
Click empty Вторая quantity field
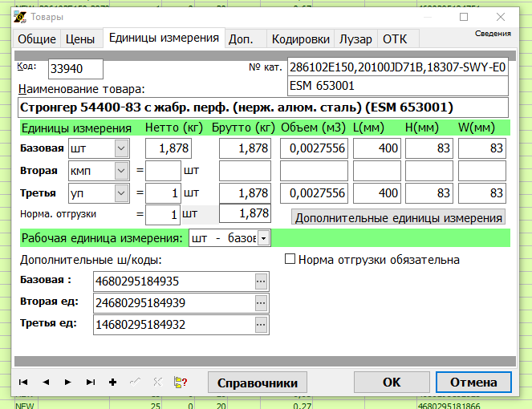point(163,171)
